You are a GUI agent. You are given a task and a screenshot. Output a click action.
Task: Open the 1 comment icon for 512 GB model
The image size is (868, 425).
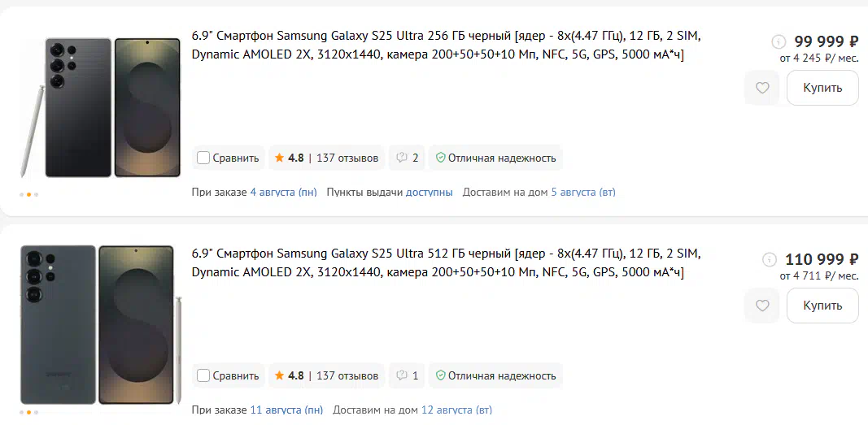[x=408, y=375]
